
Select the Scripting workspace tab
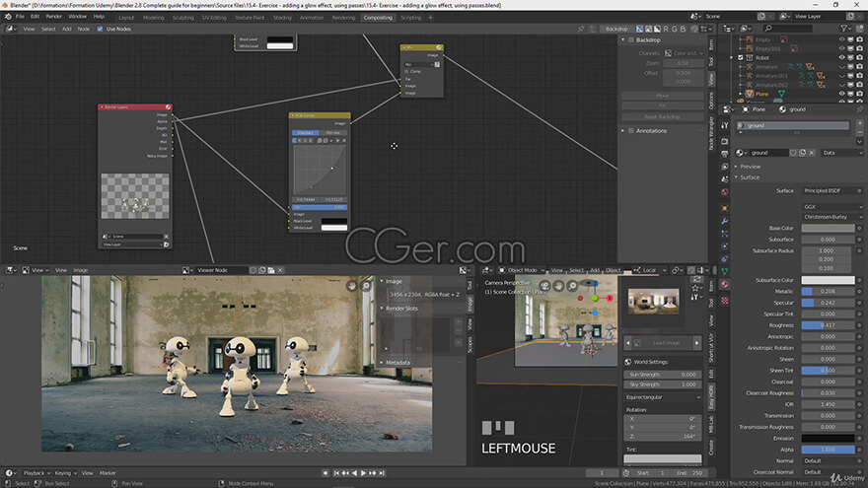click(410, 18)
